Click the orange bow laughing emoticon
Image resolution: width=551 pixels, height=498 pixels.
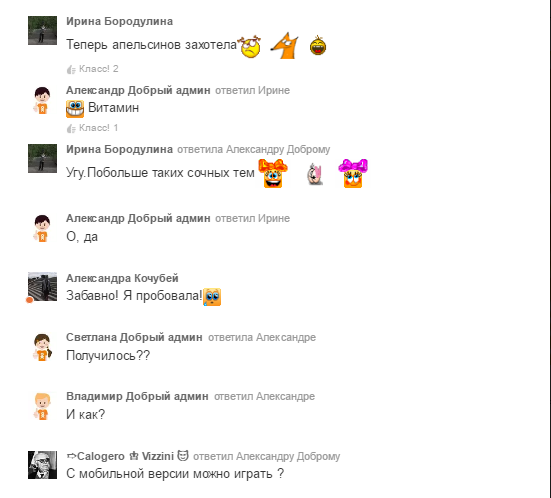point(273,173)
